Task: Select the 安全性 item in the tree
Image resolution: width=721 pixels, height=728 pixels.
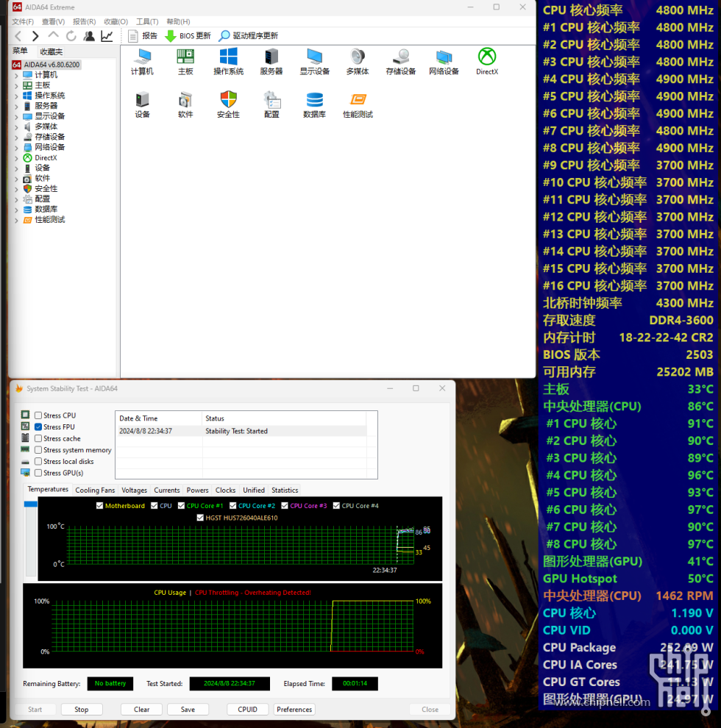Action: pyautogui.click(x=46, y=189)
